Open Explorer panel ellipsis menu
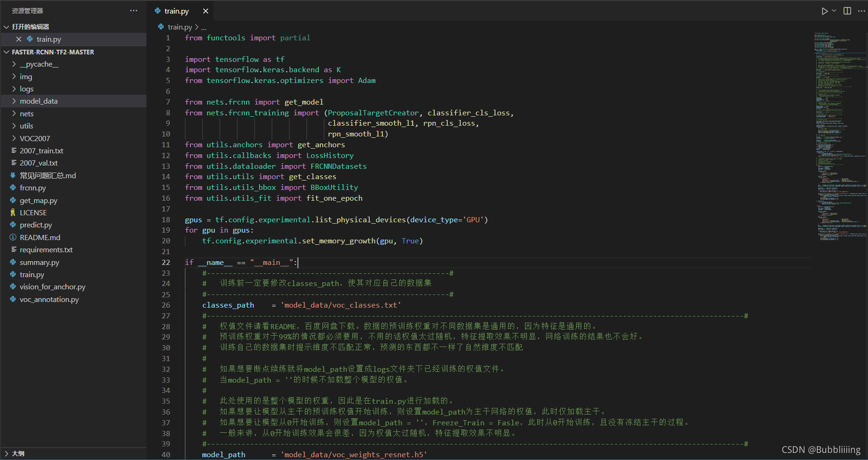The width and height of the screenshot is (868, 460). click(134, 10)
